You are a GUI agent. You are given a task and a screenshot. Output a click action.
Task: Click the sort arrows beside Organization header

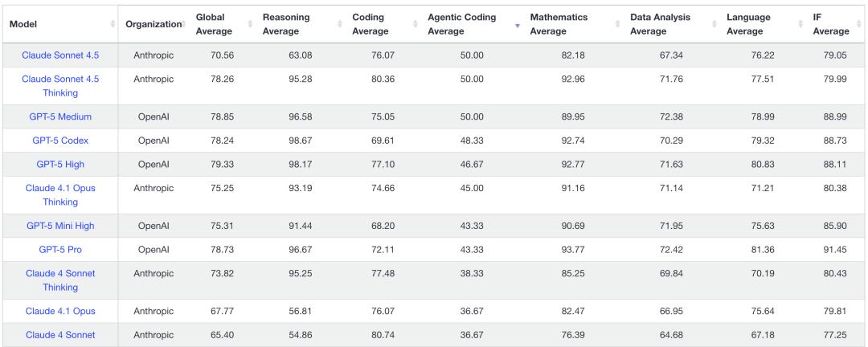click(182, 25)
